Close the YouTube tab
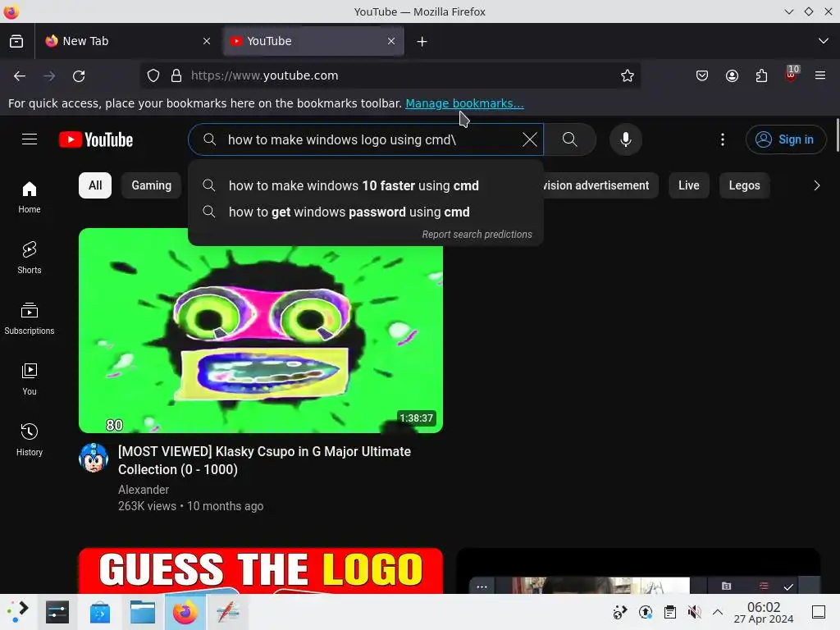The width and height of the screenshot is (840, 630). coord(391,41)
